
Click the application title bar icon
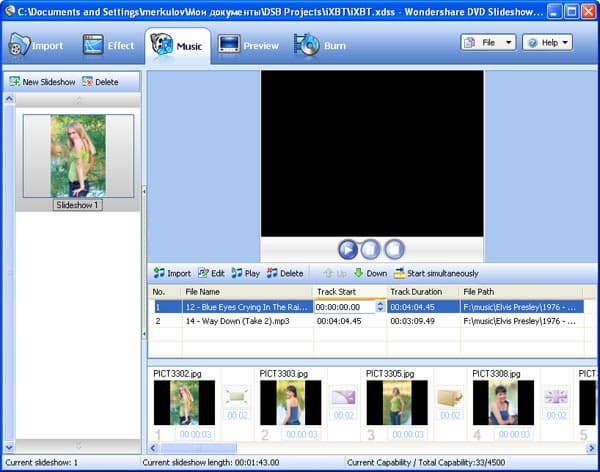pos(9,11)
